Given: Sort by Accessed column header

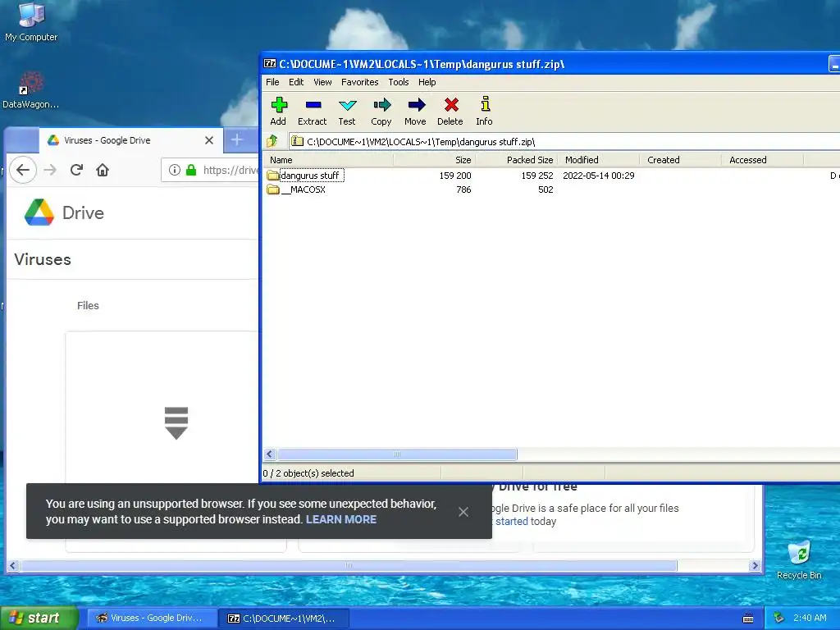Looking at the screenshot, I should click(x=762, y=160).
